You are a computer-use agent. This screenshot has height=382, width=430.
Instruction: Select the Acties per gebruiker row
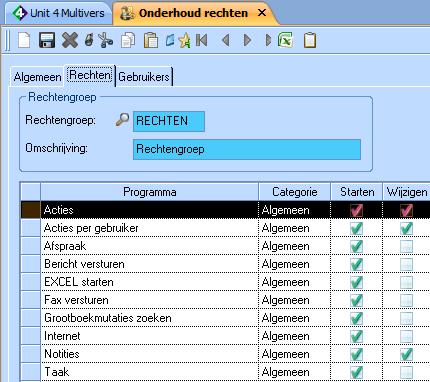(225, 228)
